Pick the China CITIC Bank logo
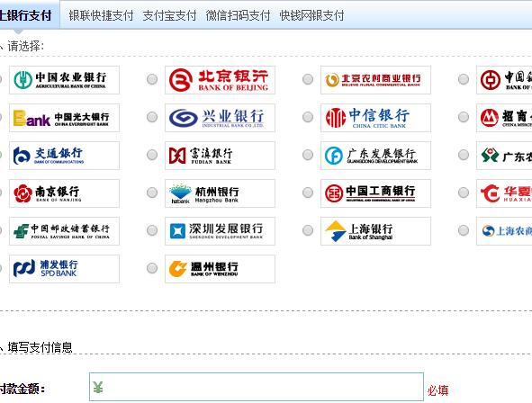Viewport: 532px width, 403px height. [x=375, y=118]
